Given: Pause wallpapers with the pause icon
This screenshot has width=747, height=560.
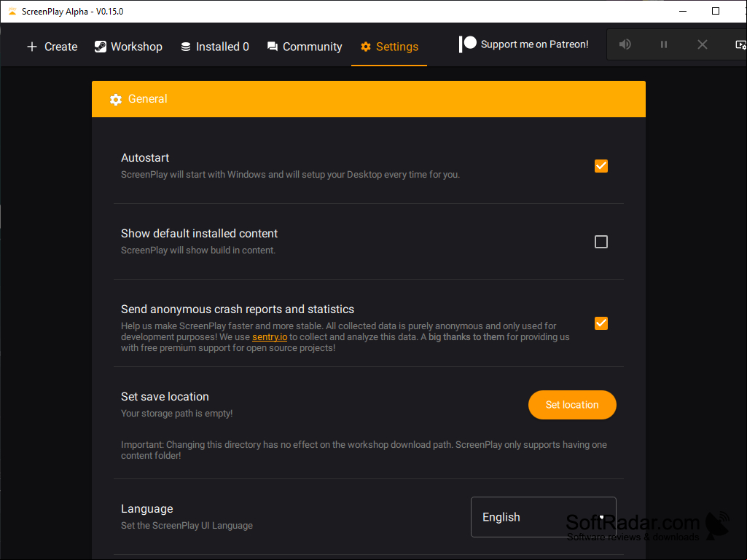Looking at the screenshot, I should click(x=664, y=44).
